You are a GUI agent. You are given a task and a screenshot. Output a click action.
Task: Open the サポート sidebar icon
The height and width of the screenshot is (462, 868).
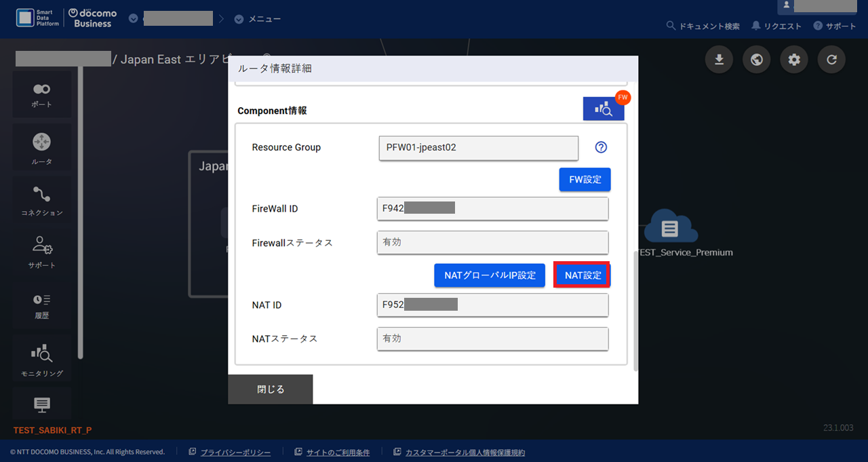[x=41, y=251]
